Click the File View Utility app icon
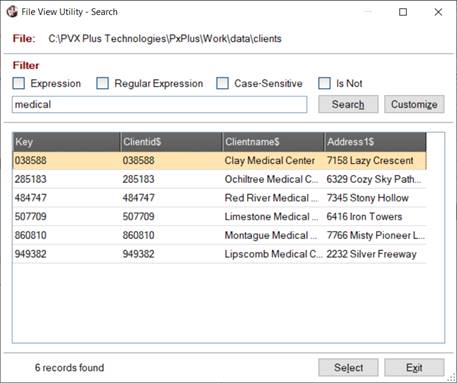 12,12
